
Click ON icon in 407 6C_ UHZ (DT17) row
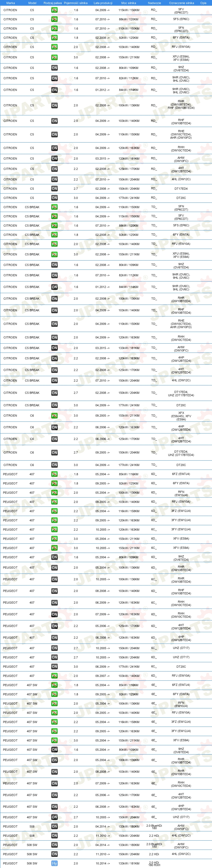[54, 648]
